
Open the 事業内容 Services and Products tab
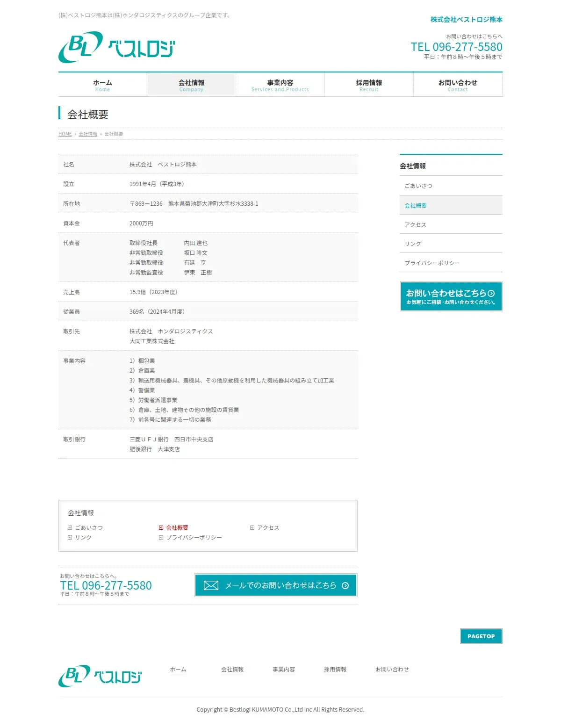tap(280, 85)
